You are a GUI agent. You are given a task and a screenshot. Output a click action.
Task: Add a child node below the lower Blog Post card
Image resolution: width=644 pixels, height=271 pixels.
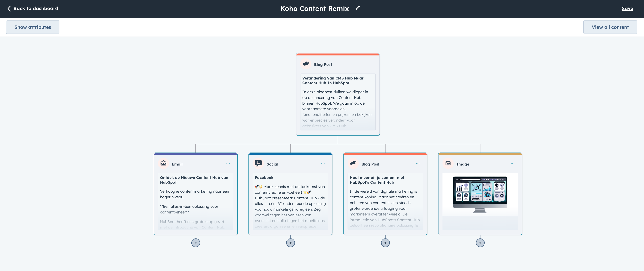(385, 243)
